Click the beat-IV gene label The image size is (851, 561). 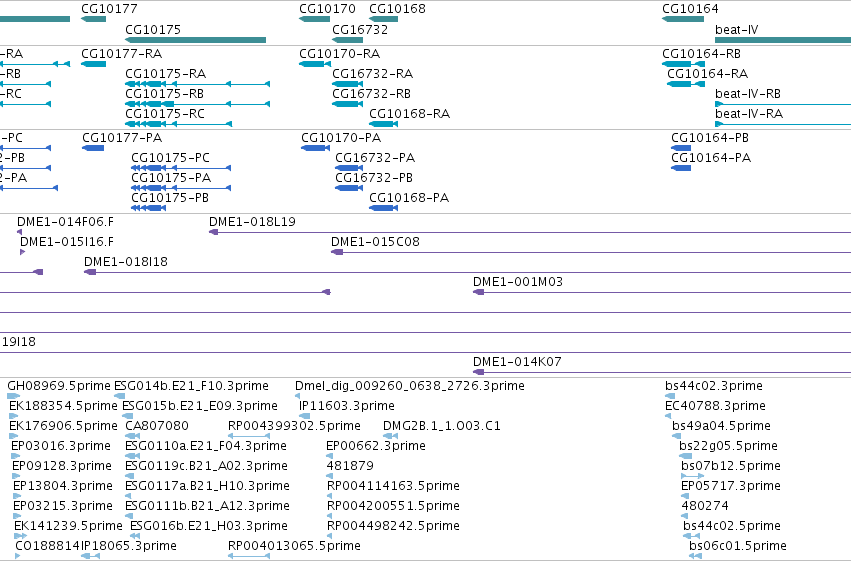click(x=736, y=30)
